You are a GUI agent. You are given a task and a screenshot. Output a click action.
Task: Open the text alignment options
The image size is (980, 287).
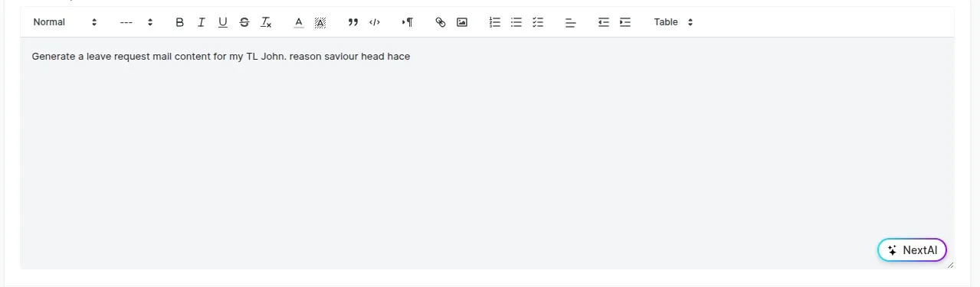pyautogui.click(x=570, y=22)
